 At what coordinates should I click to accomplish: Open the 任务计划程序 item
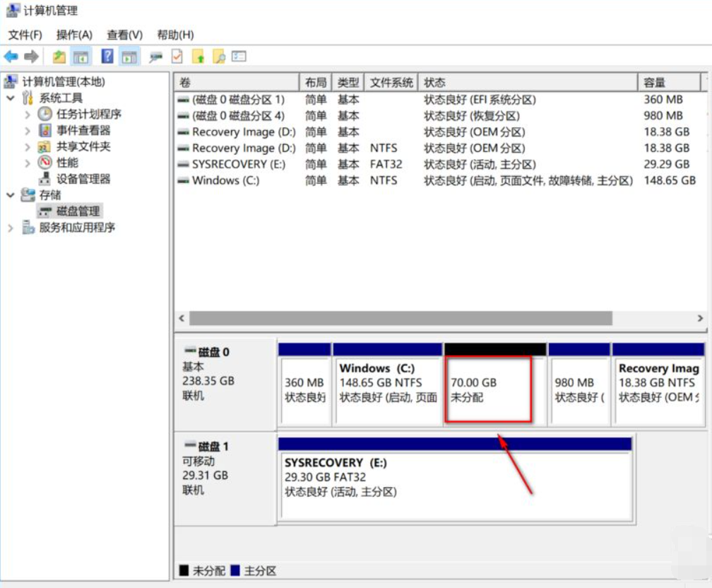(88, 113)
